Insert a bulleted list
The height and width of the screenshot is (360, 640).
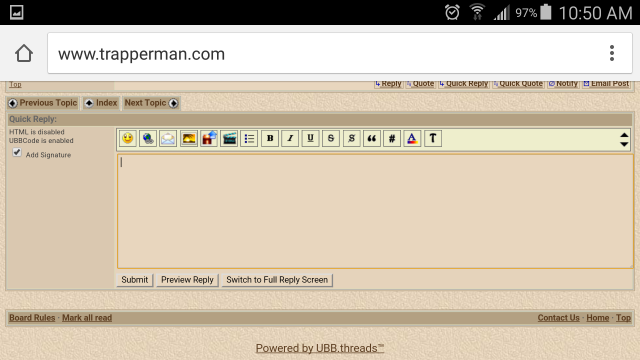coord(249,138)
